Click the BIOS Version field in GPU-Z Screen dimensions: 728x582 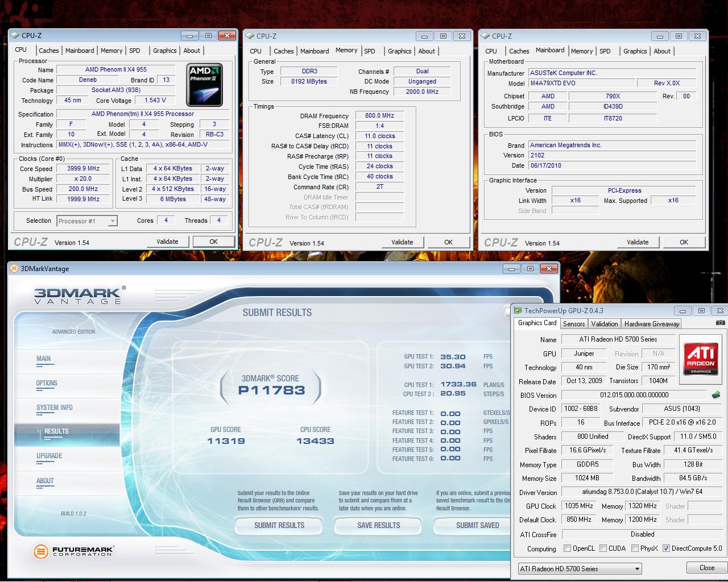point(635,395)
